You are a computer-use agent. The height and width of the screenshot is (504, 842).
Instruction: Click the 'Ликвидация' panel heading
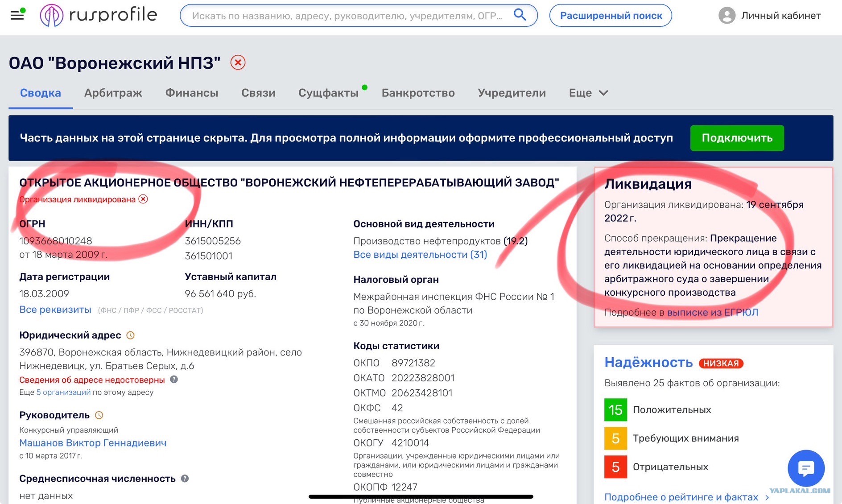(648, 184)
